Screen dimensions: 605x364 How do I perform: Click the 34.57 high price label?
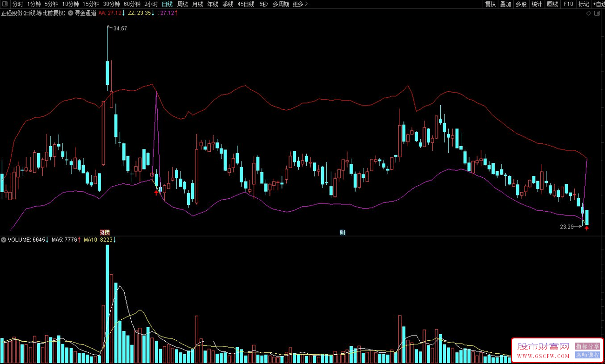point(120,28)
